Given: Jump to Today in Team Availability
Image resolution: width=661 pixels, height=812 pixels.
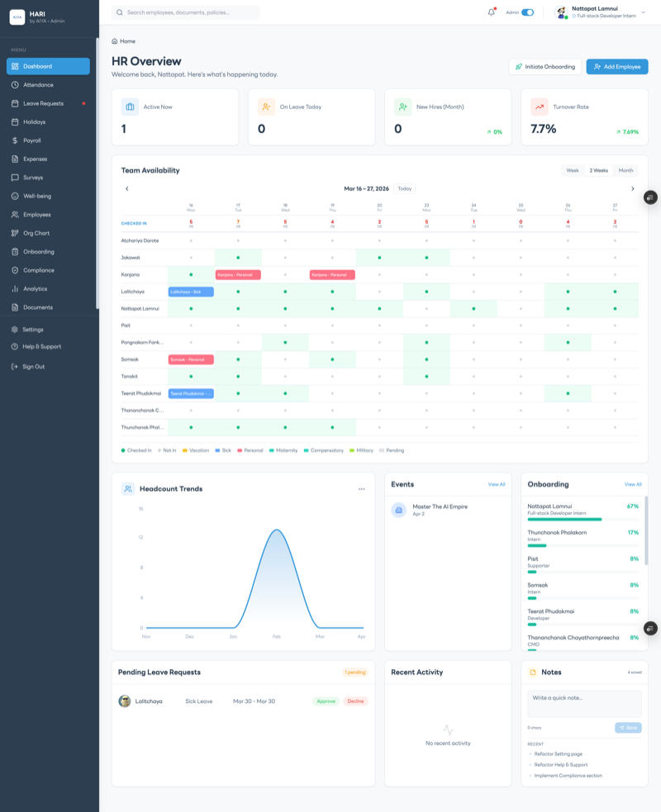Looking at the screenshot, I should pos(405,188).
